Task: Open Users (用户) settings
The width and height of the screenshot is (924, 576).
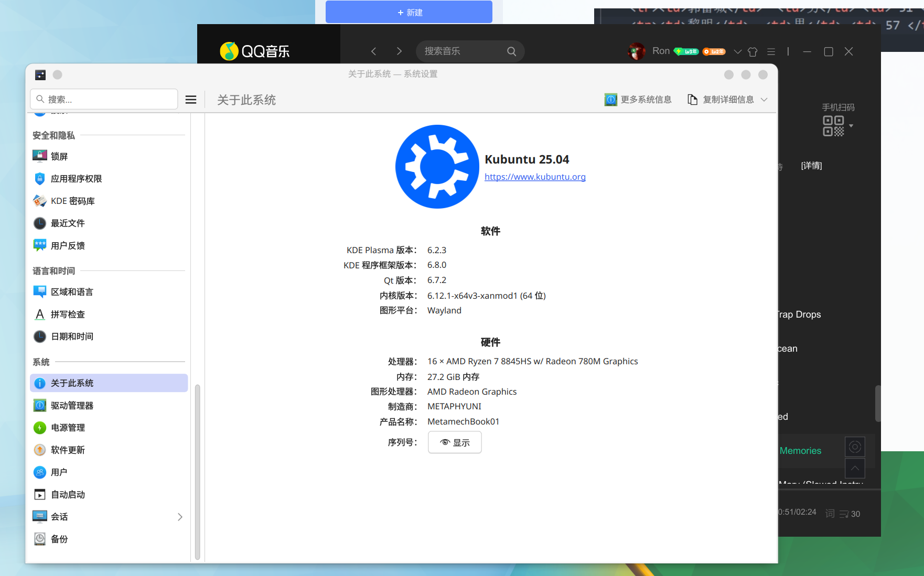Action: [109, 472]
